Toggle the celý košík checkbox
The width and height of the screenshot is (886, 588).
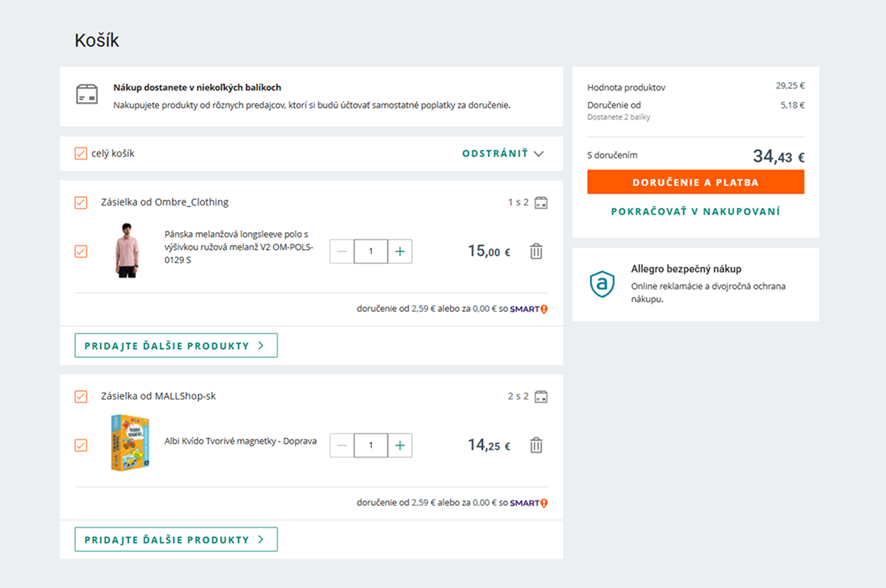click(81, 153)
